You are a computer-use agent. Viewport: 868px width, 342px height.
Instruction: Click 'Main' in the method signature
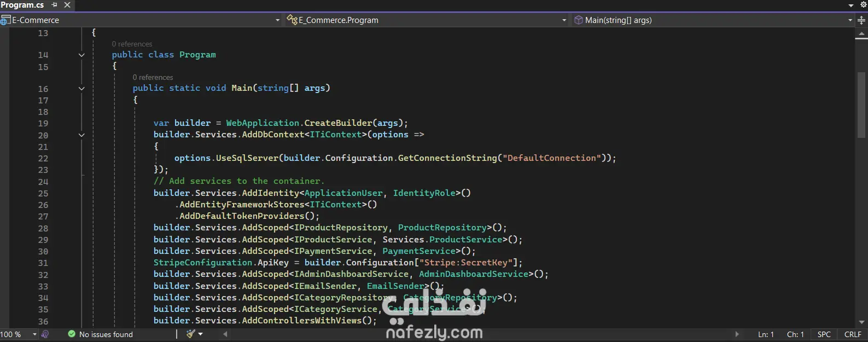[242, 88]
